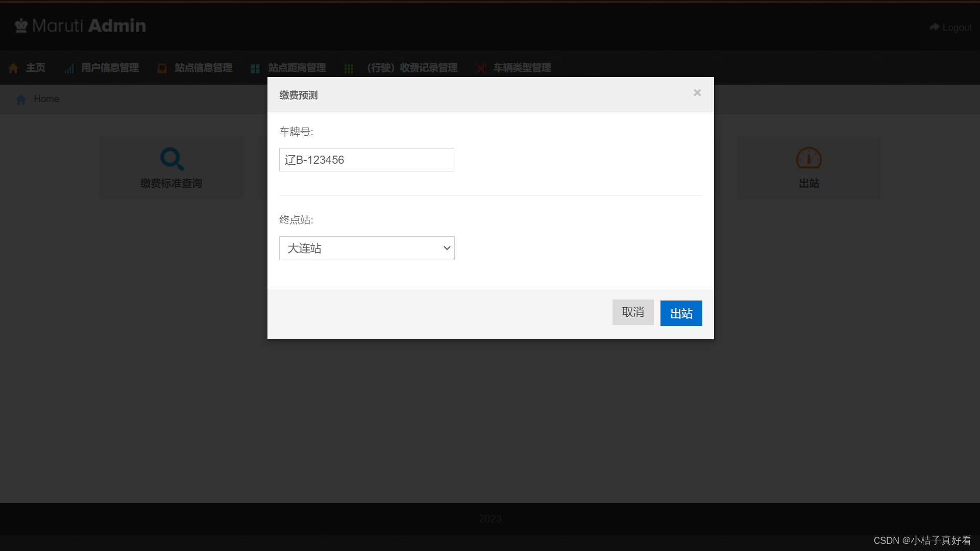980x551 pixels.
Task: Click the 缴费标准查询 card label
Action: click(x=171, y=183)
